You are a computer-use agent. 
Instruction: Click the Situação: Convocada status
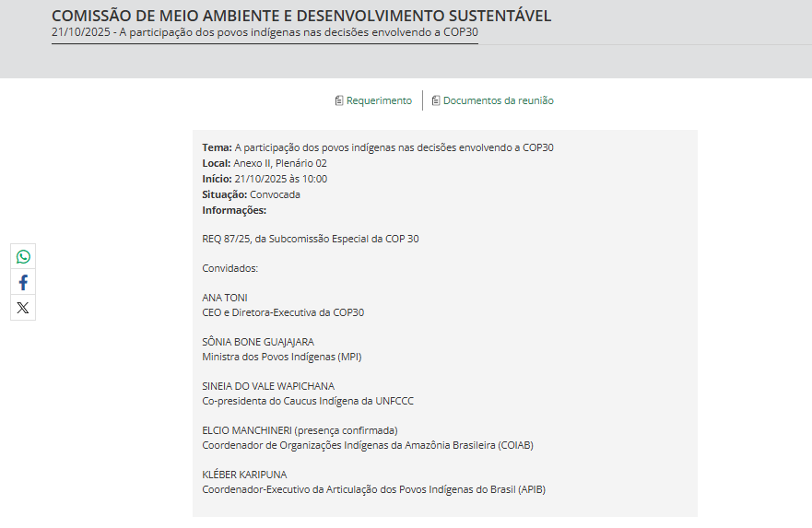(251, 194)
